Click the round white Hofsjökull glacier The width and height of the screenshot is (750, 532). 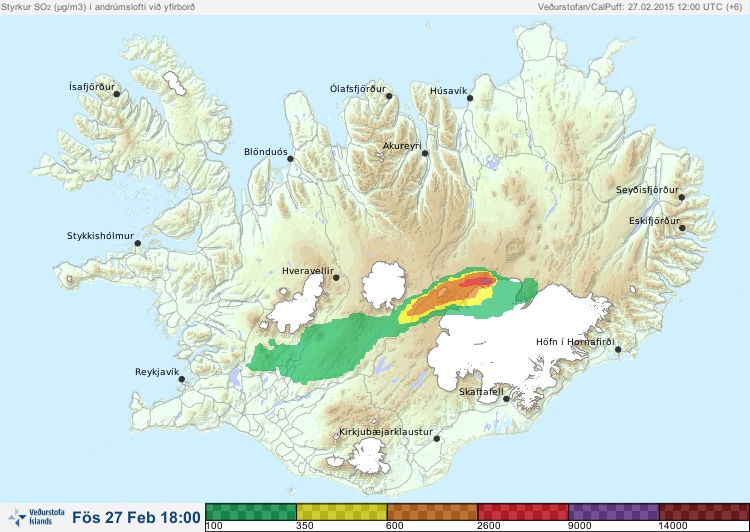383,285
